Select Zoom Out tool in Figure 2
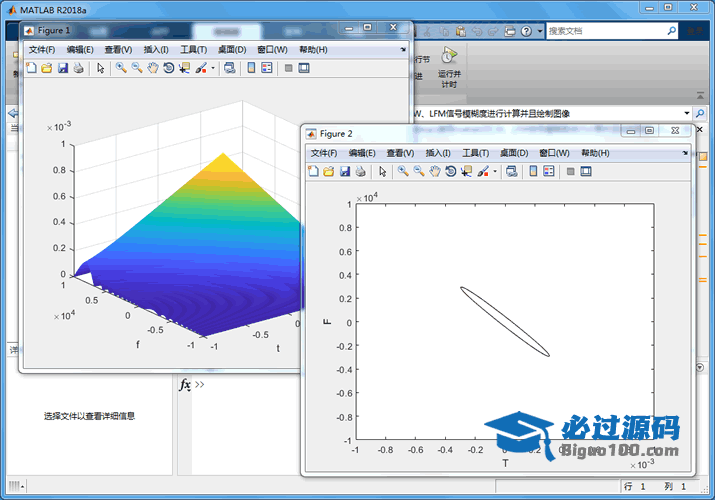This screenshot has height=500, width=715. (x=419, y=171)
